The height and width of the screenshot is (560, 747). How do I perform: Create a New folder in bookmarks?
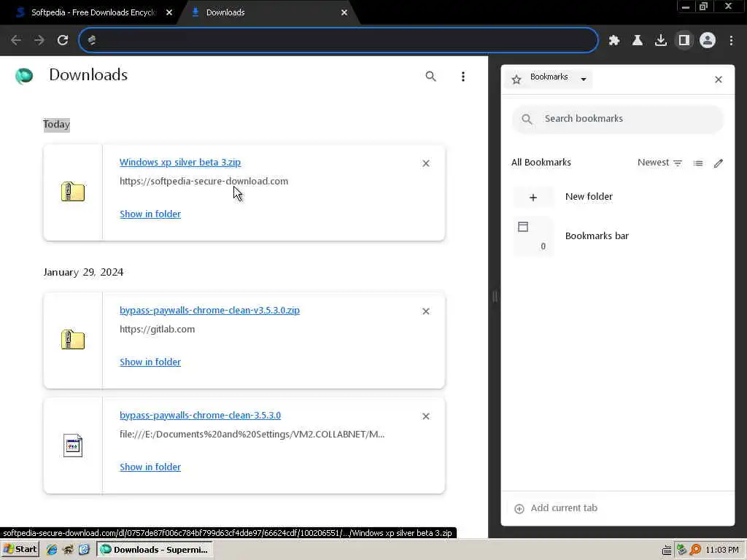click(x=618, y=197)
